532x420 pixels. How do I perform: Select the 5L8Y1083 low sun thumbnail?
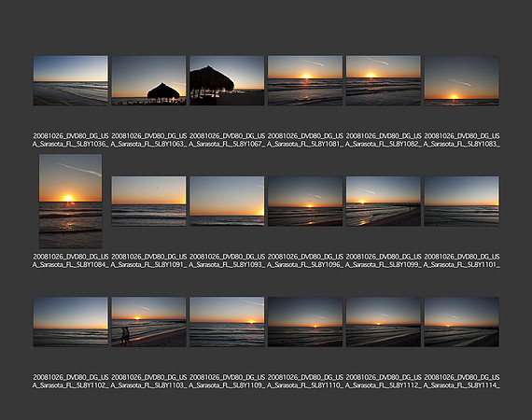coord(461,80)
